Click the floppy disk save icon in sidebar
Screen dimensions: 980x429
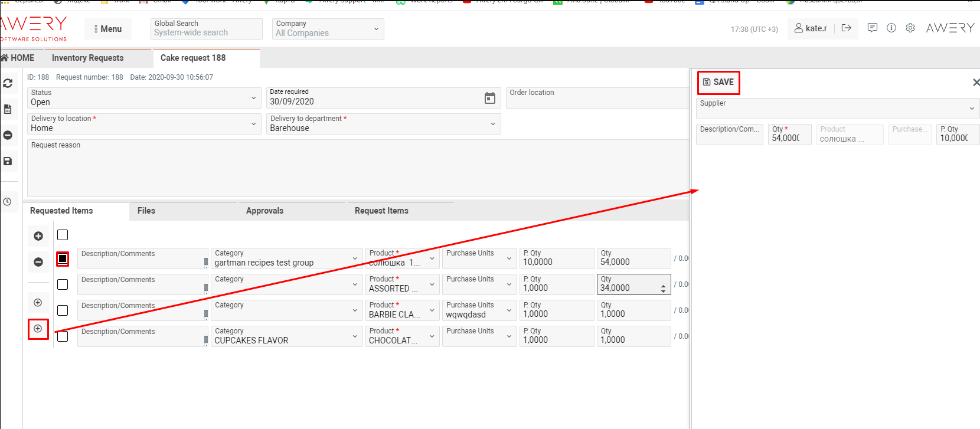point(8,161)
